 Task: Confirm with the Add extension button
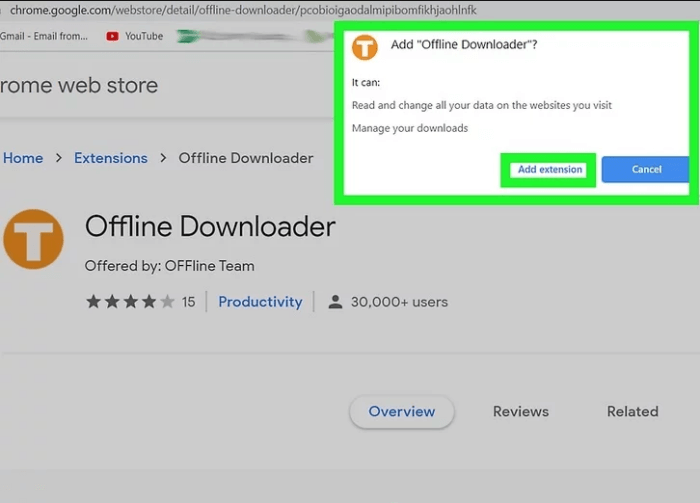[x=549, y=170]
